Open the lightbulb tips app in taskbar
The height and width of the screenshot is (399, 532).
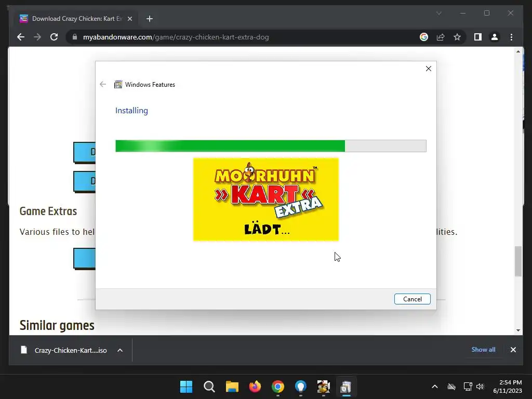[x=301, y=387]
